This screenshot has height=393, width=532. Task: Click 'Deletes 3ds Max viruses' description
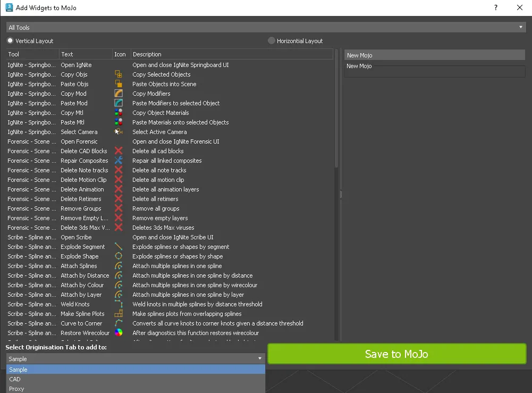coord(163,228)
